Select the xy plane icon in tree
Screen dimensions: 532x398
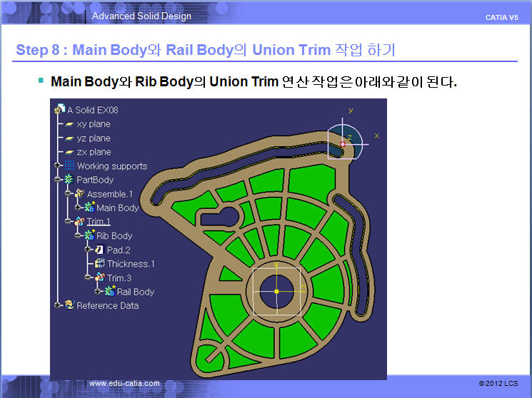coord(69,124)
